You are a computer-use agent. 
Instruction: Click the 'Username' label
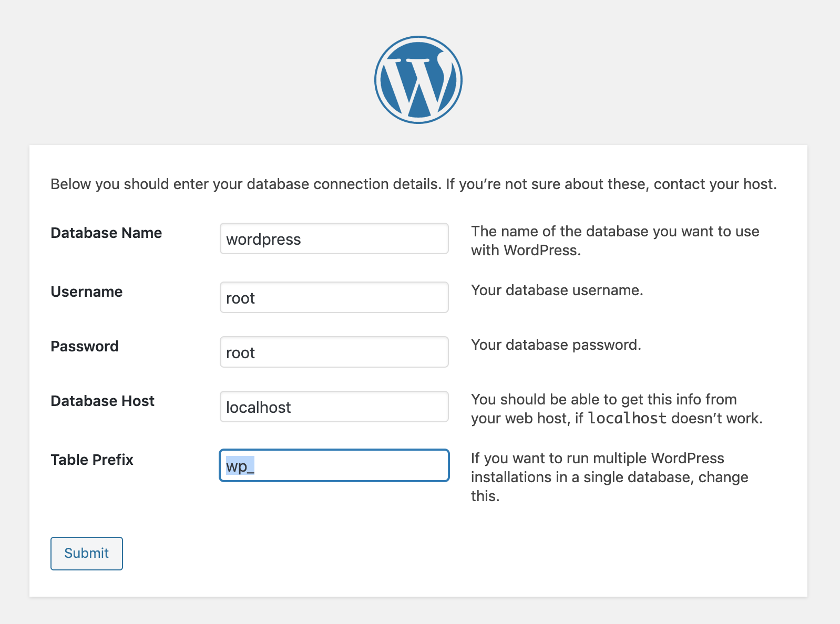[x=87, y=292]
